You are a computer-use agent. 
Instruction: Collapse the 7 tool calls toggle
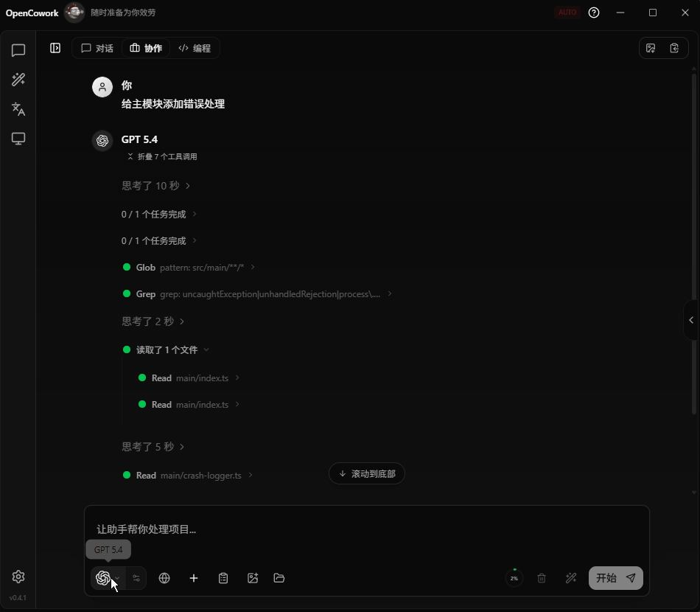tap(162, 157)
